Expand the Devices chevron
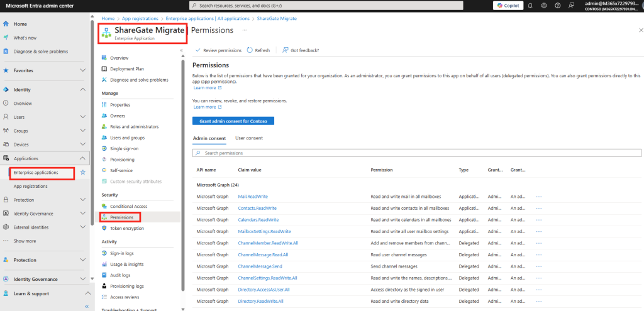Viewport: 644px width, 311px height. 82,145
